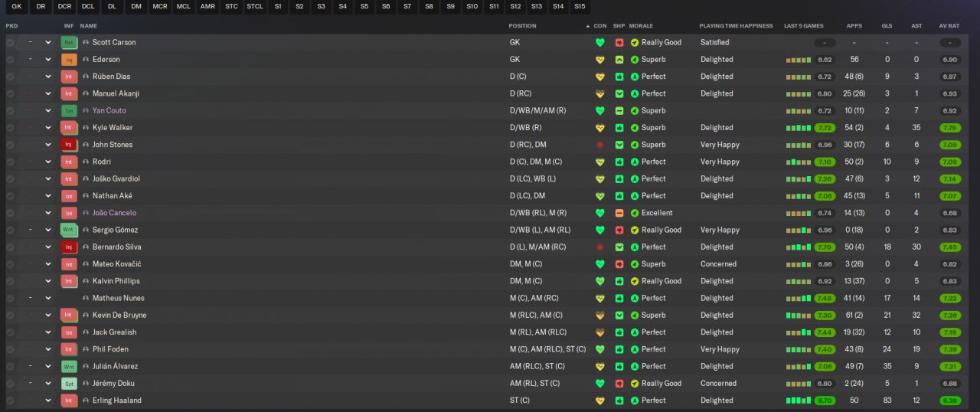Sort by the MORALE column header

(641, 26)
